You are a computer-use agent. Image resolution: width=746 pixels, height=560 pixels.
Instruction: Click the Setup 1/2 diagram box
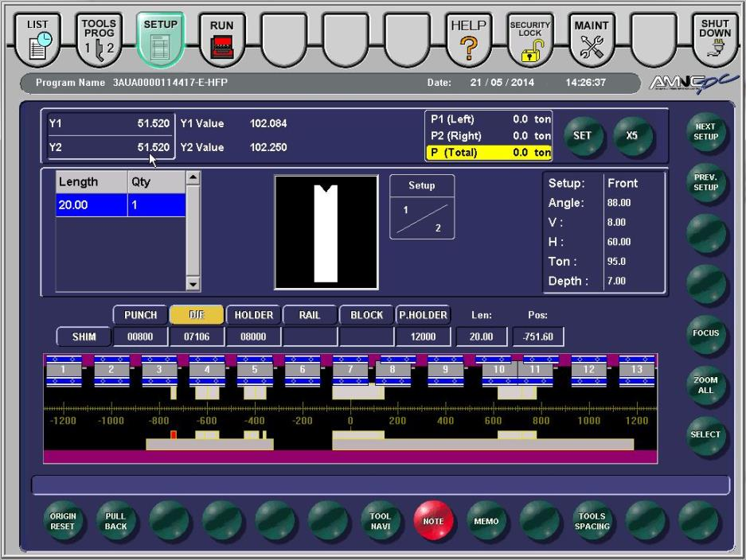[x=422, y=207]
